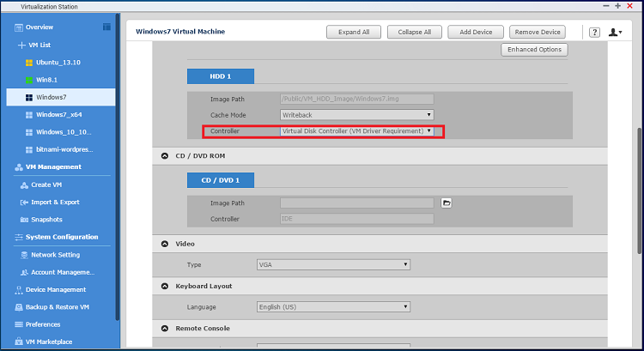Click the Add Device button
This screenshot has width=644, height=351.
[476, 32]
